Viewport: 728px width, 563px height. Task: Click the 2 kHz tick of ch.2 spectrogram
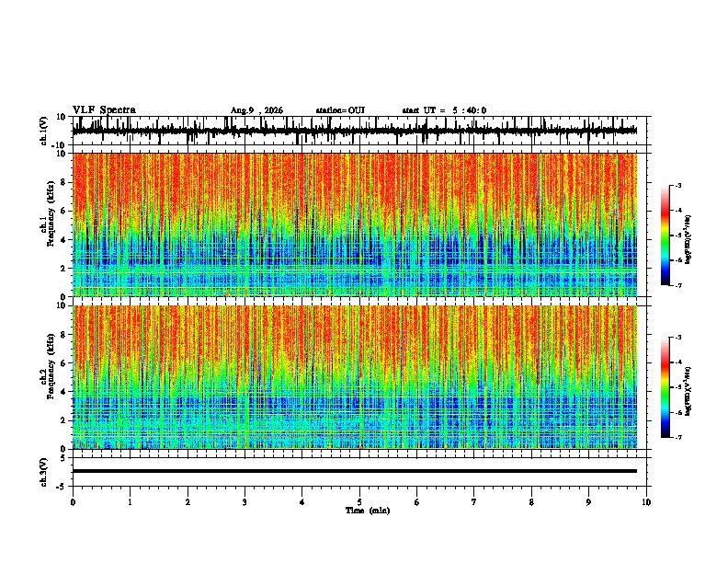[63, 420]
